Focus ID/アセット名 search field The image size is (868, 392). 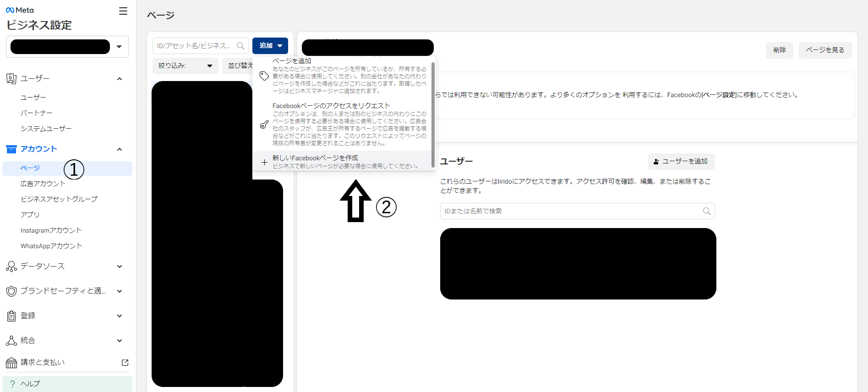click(x=201, y=46)
